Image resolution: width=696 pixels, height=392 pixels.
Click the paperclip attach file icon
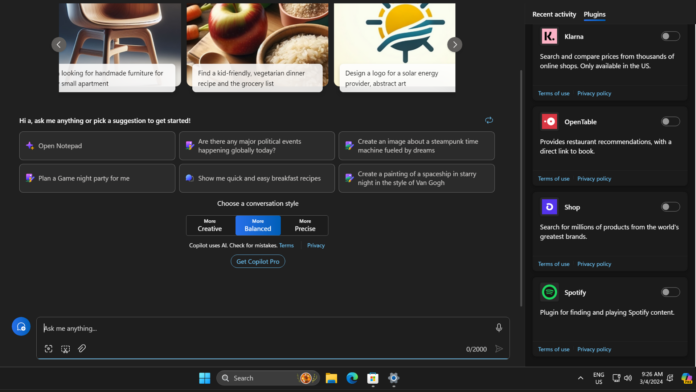coord(82,348)
